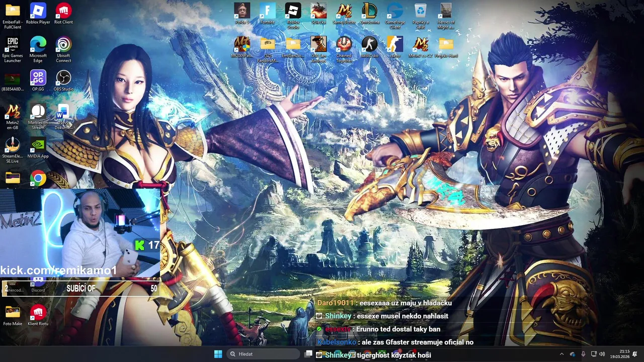Open the cskoo Counter-Strike shortcut

[x=395, y=47]
